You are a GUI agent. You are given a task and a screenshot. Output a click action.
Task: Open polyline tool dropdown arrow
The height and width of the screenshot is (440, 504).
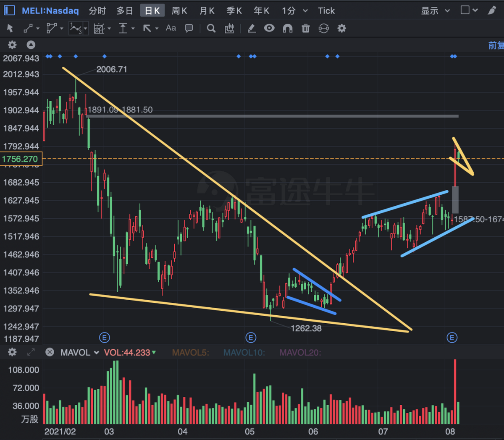click(x=62, y=29)
